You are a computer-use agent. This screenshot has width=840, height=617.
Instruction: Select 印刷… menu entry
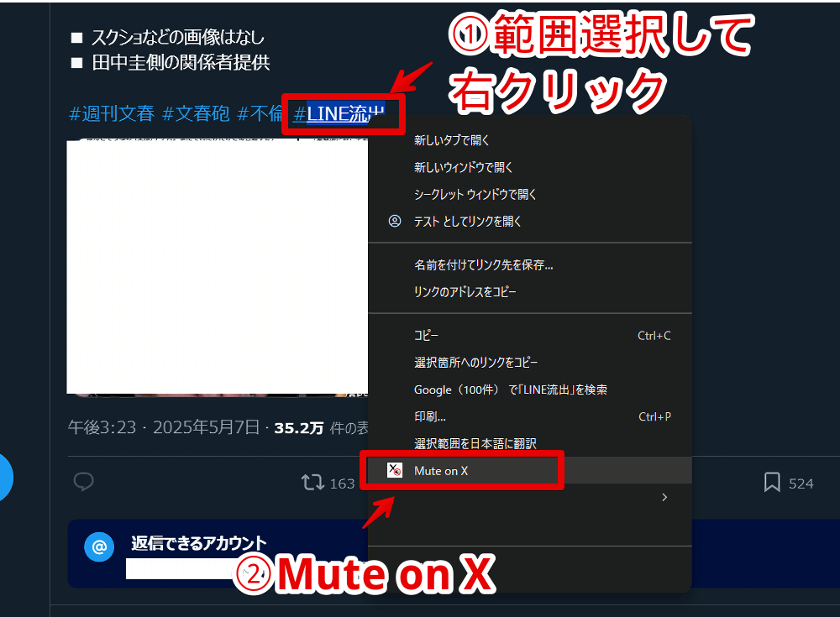point(530,416)
